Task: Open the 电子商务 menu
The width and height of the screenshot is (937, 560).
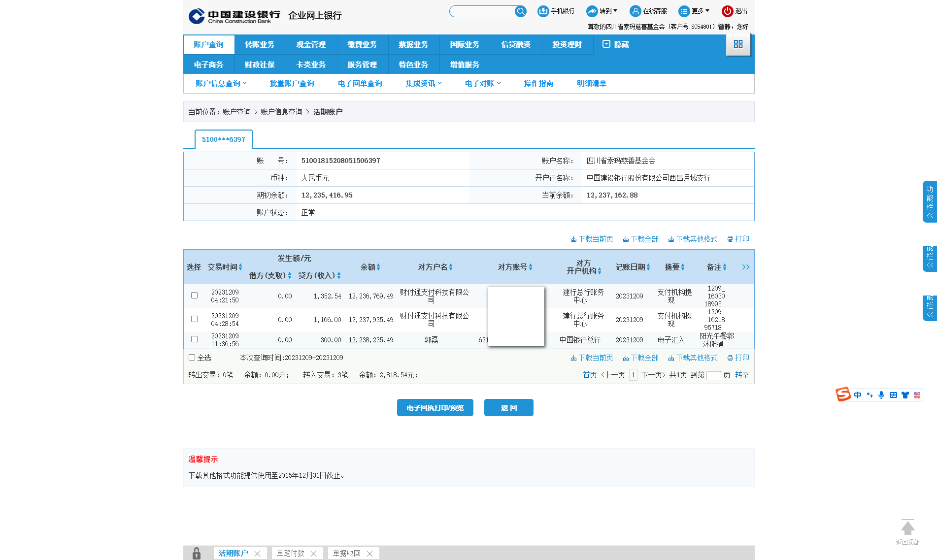Action: click(208, 65)
